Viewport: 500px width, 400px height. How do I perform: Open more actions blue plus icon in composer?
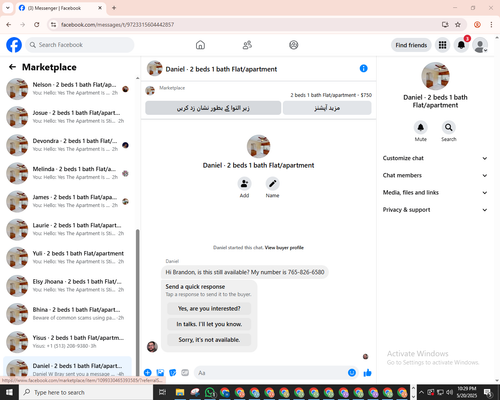[148, 373]
